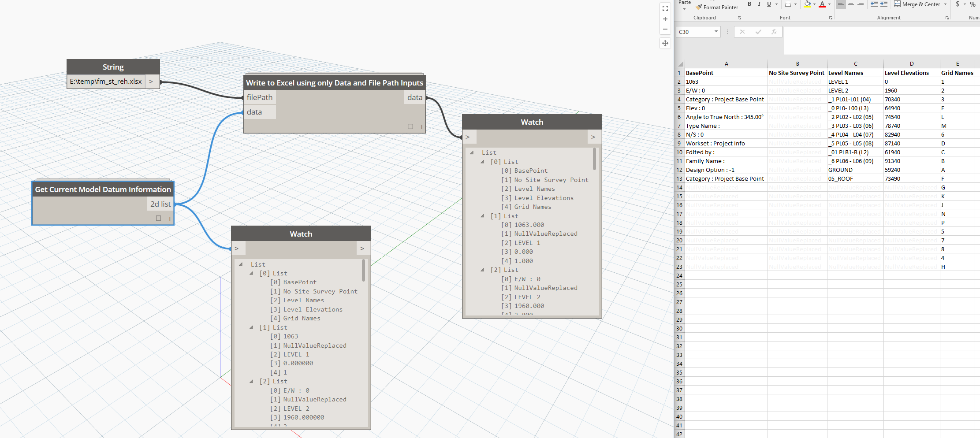
Task: Center align text in Excel ribbon
Action: pos(851,4)
